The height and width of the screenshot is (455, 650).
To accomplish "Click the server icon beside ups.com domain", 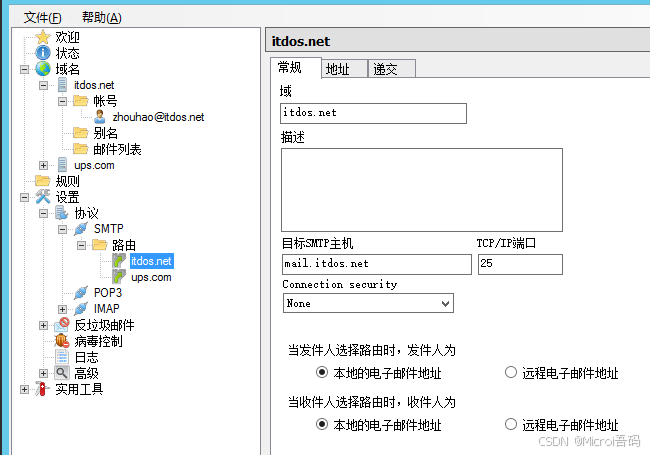I will [x=62, y=165].
